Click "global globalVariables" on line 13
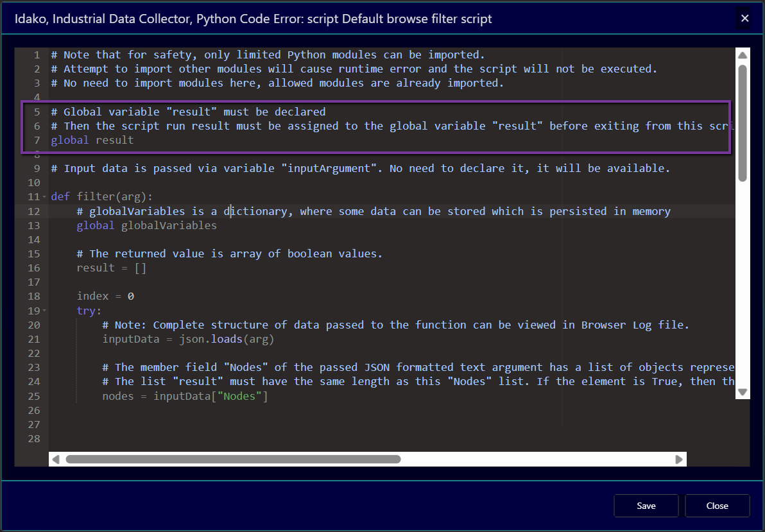This screenshot has height=532, width=765. (x=146, y=226)
